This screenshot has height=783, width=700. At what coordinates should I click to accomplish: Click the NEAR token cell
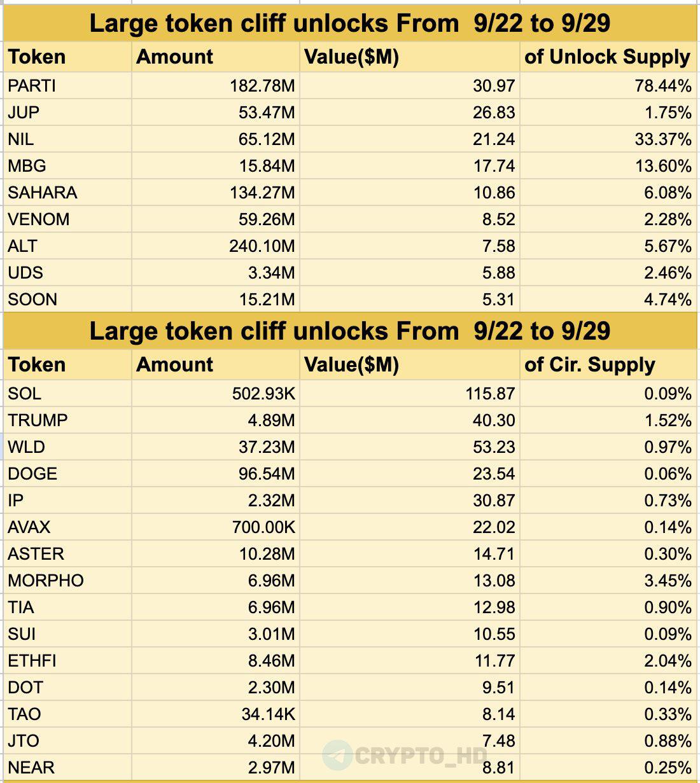(x=67, y=767)
